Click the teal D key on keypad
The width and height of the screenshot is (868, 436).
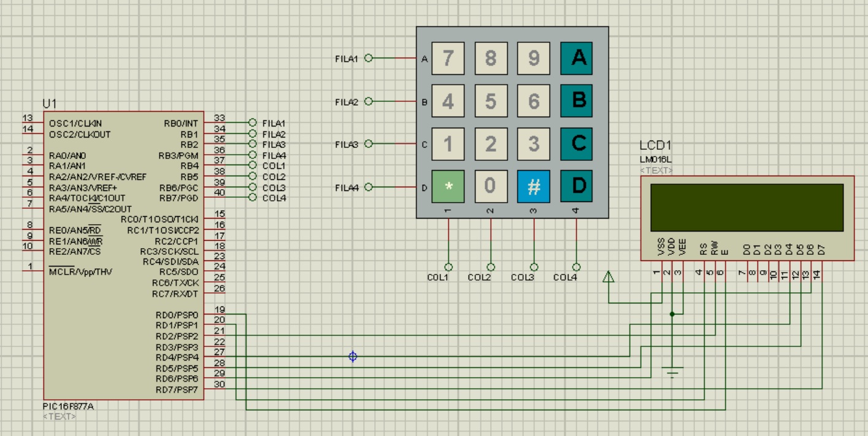577,187
